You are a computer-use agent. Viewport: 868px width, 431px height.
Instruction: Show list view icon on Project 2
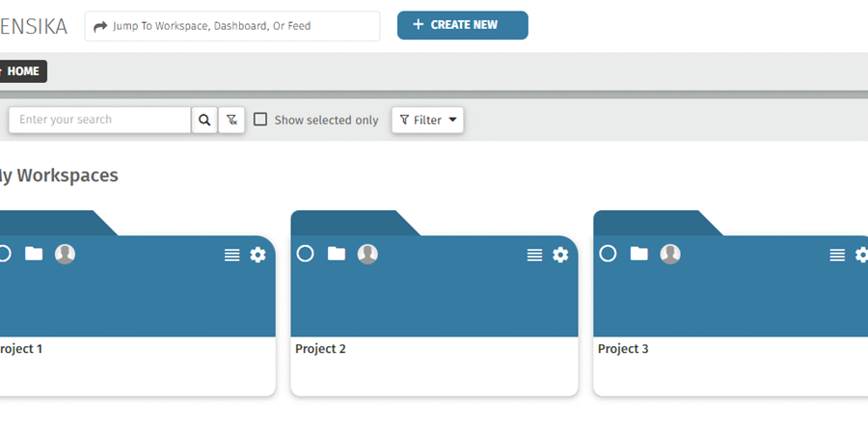tap(534, 255)
